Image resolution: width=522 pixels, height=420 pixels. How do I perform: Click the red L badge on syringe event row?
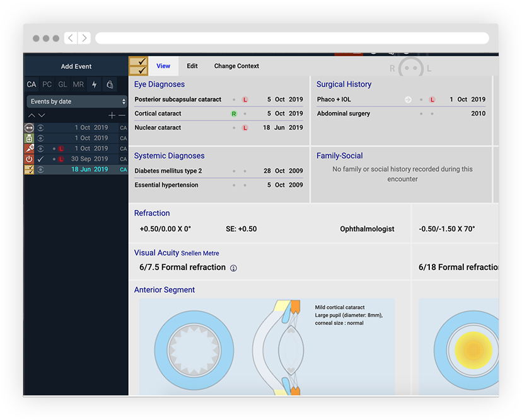pyautogui.click(x=61, y=149)
